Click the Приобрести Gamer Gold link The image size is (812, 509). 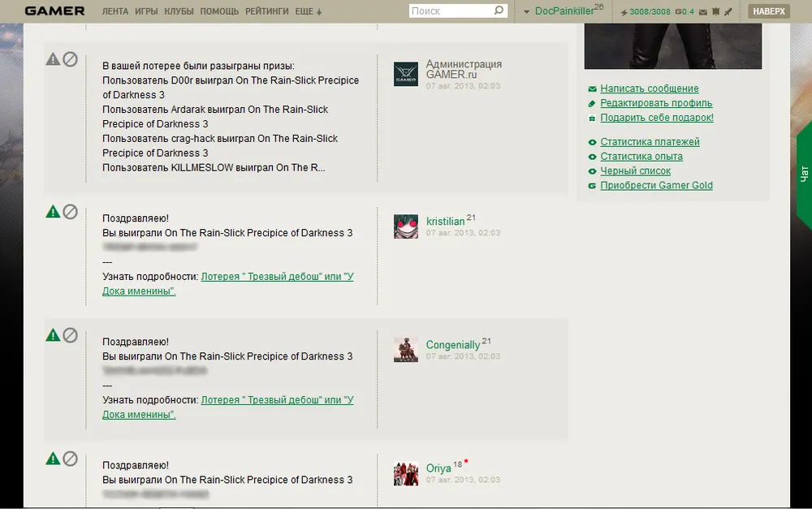tap(656, 185)
